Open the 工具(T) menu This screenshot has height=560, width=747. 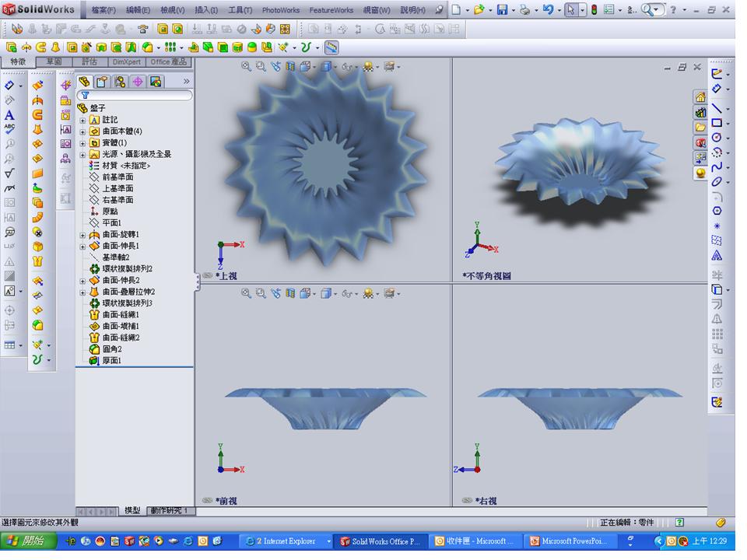[x=240, y=9]
